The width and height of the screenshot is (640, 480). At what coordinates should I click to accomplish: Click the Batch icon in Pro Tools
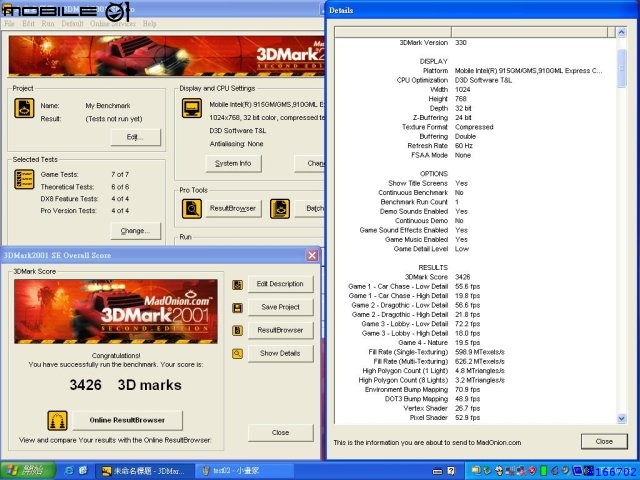pyautogui.click(x=280, y=209)
